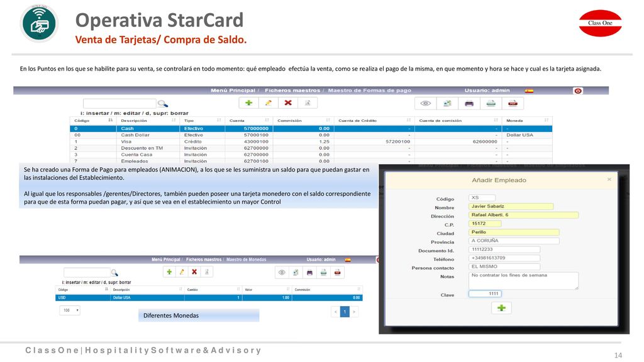Open Ficheros maestros breadcrumb in Formas de pago
644x362 pixels.
point(292,90)
